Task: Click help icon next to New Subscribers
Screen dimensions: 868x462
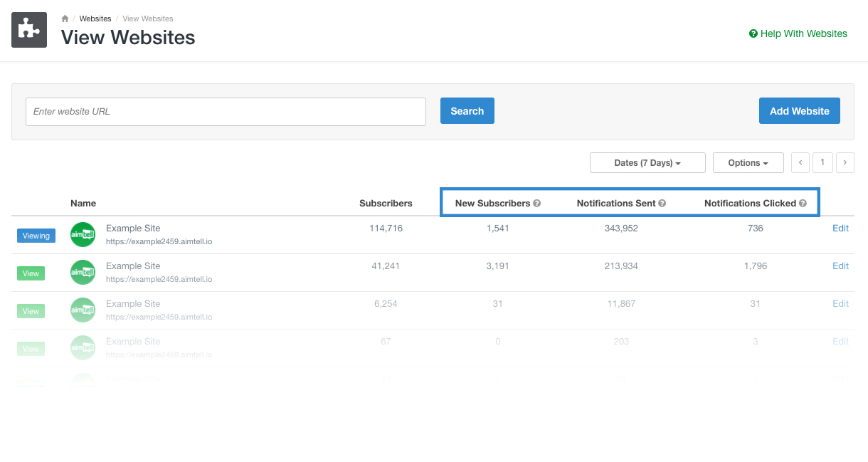Action: 537,203
